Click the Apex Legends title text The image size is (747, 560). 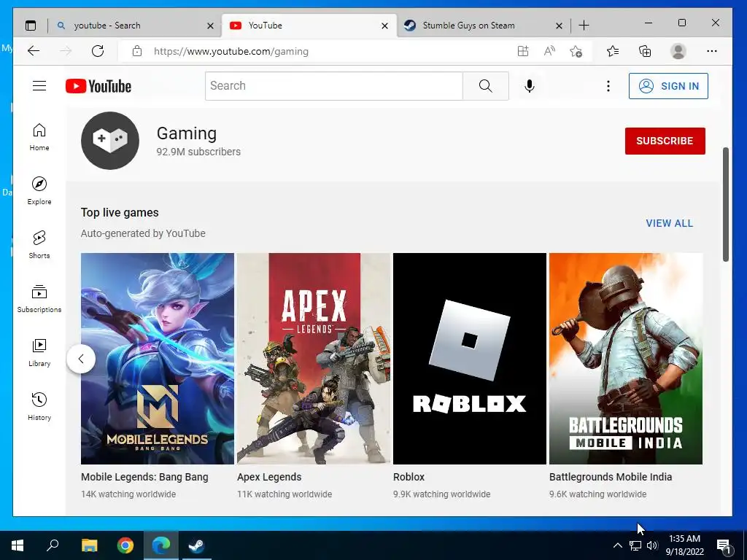click(x=269, y=477)
